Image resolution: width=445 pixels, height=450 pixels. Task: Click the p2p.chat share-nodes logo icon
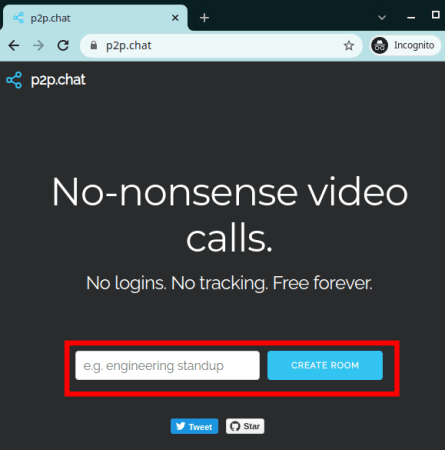pyautogui.click(x=14, y=80)
